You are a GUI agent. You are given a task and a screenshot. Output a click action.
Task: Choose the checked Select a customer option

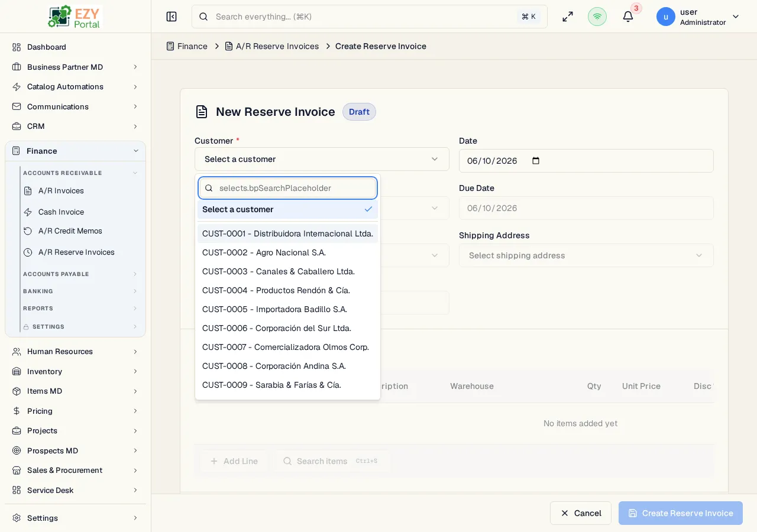tap(287, 209)
